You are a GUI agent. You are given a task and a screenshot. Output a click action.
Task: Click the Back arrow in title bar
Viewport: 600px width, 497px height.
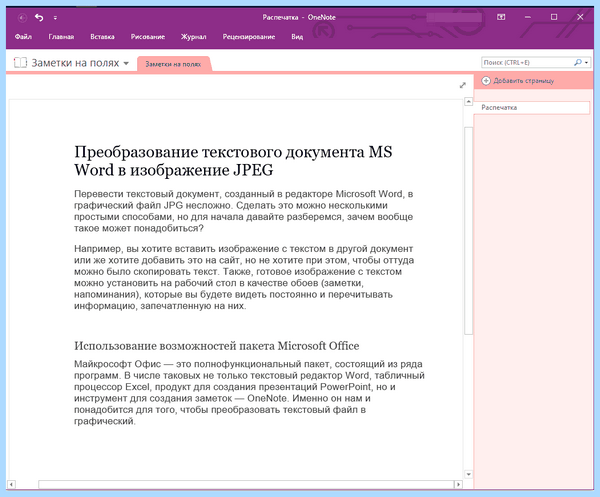tap(22, 17)
